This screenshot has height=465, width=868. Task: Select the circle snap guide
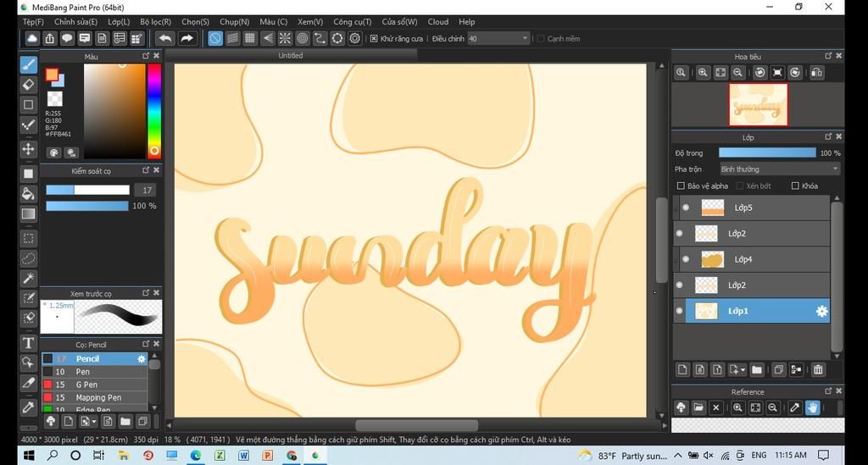(303, 38)
